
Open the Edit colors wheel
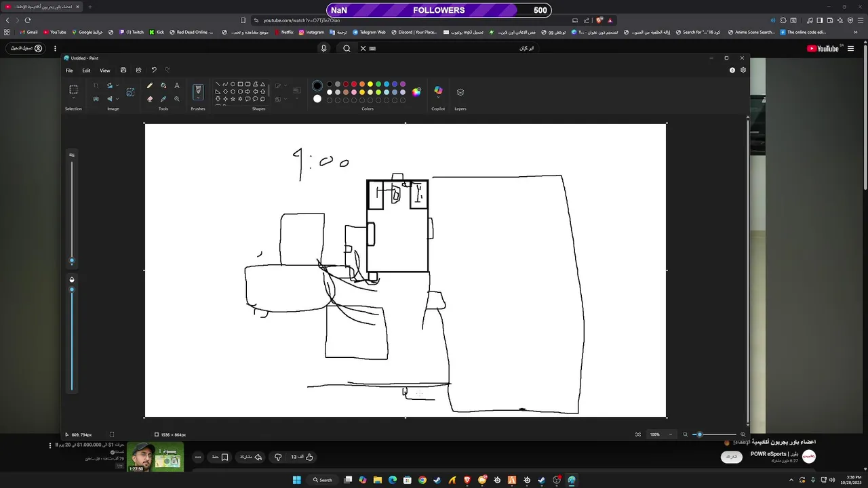(416, 92)
